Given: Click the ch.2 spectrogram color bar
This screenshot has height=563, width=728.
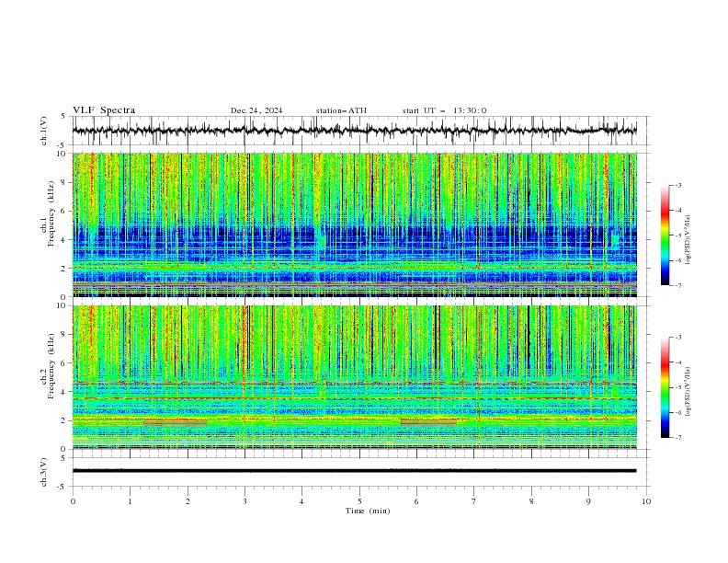Looking at the screenshot, I should pos(665,387).
